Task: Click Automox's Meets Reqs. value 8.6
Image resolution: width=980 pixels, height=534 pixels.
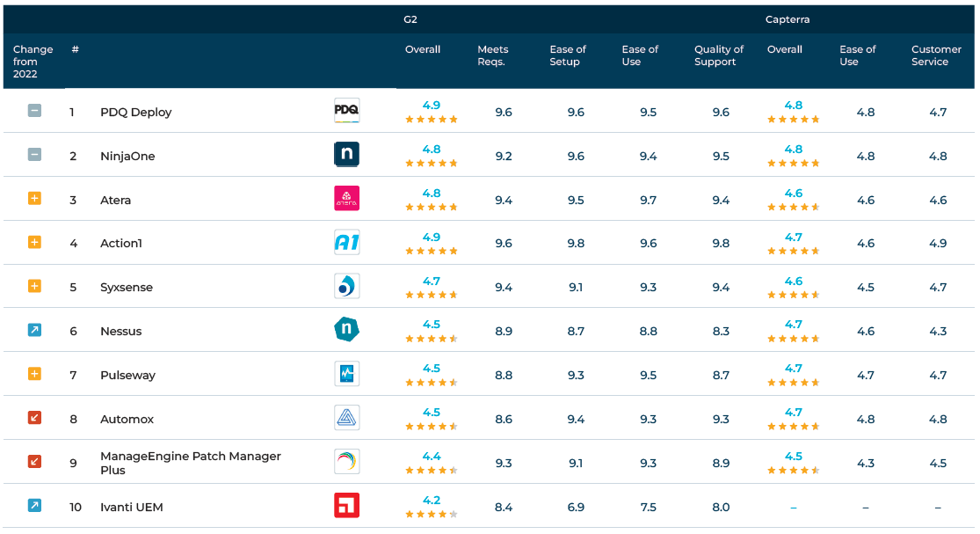Action: 503,419
